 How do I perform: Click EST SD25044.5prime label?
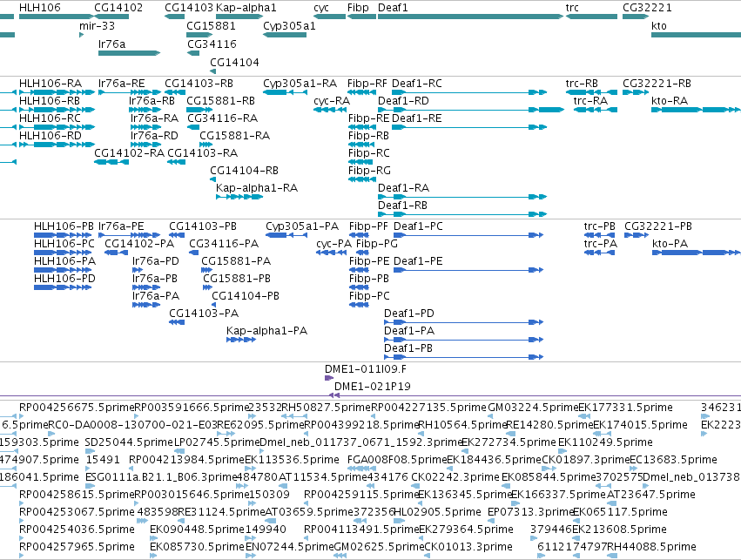130,442
